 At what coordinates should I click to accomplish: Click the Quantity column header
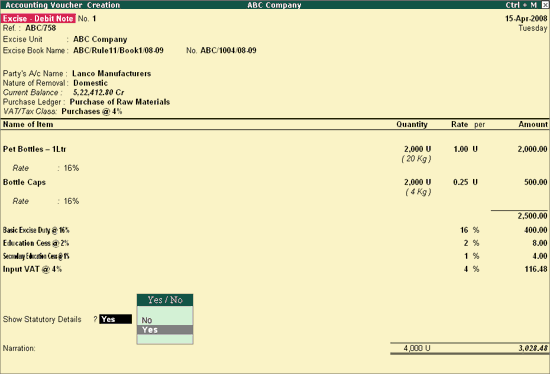pos(412,124)
